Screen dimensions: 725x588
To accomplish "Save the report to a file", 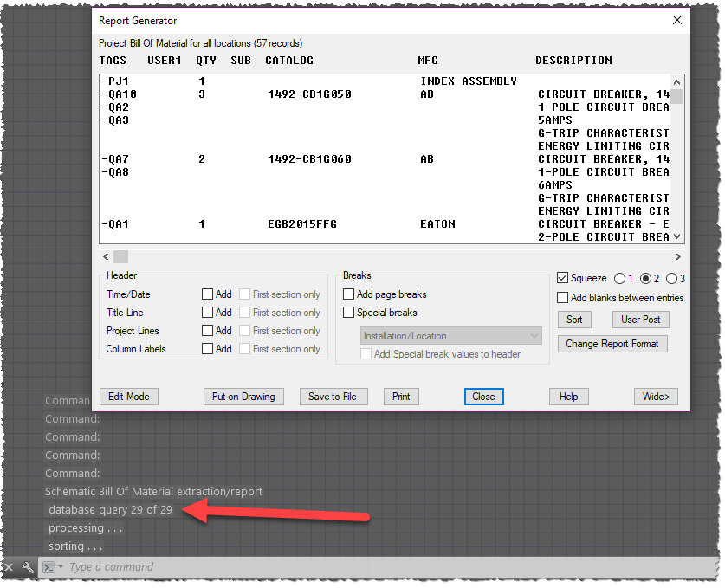I will point(333,397).
